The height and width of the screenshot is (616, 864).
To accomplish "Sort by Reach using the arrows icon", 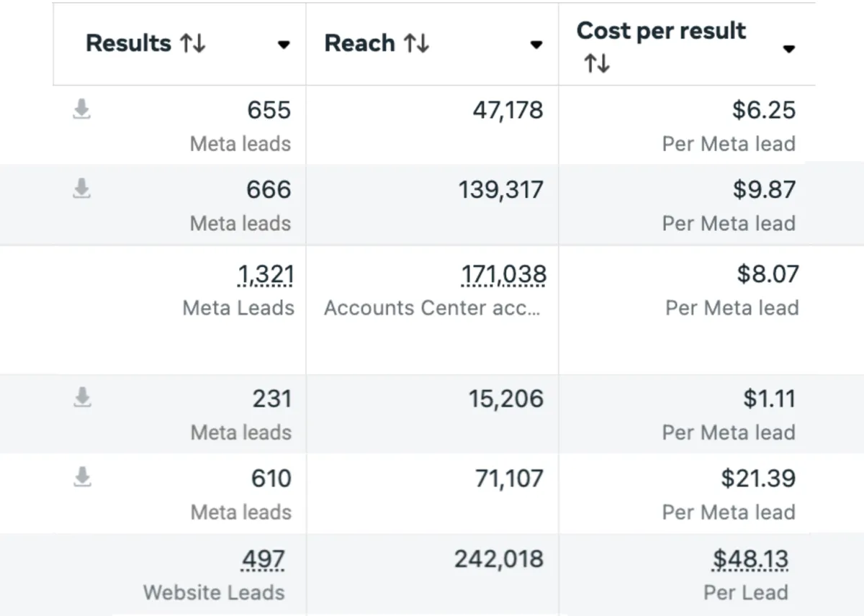I will pos(416,44).
